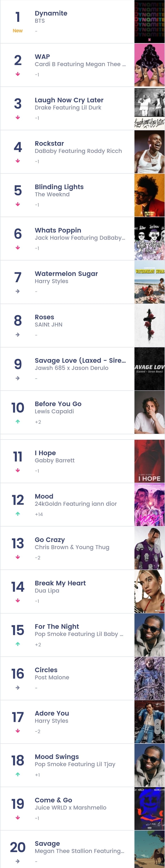Select the Circles album artwork
Screen dimensions: 165x868
point(150,678)
